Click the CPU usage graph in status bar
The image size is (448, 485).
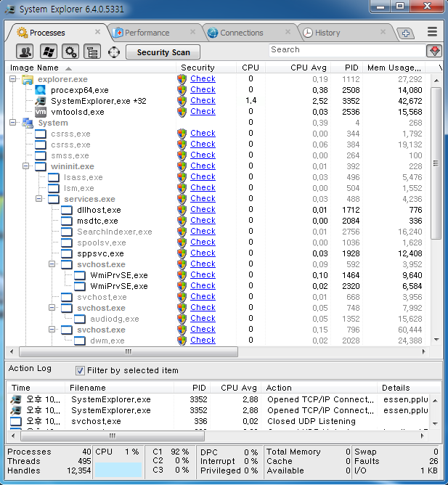118,470
